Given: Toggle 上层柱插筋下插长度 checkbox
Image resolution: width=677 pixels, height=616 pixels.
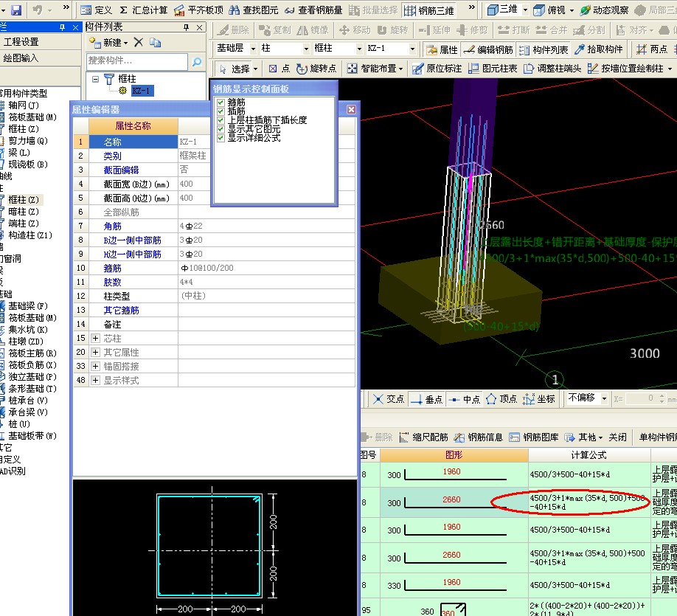Looking at the screenshot, I should [x=221, y=120].
